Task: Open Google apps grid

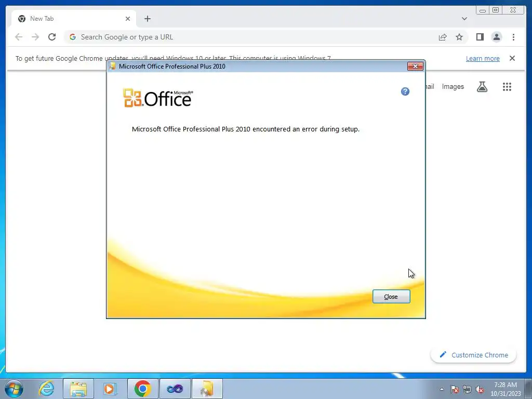Action: (x=507, y=87)
